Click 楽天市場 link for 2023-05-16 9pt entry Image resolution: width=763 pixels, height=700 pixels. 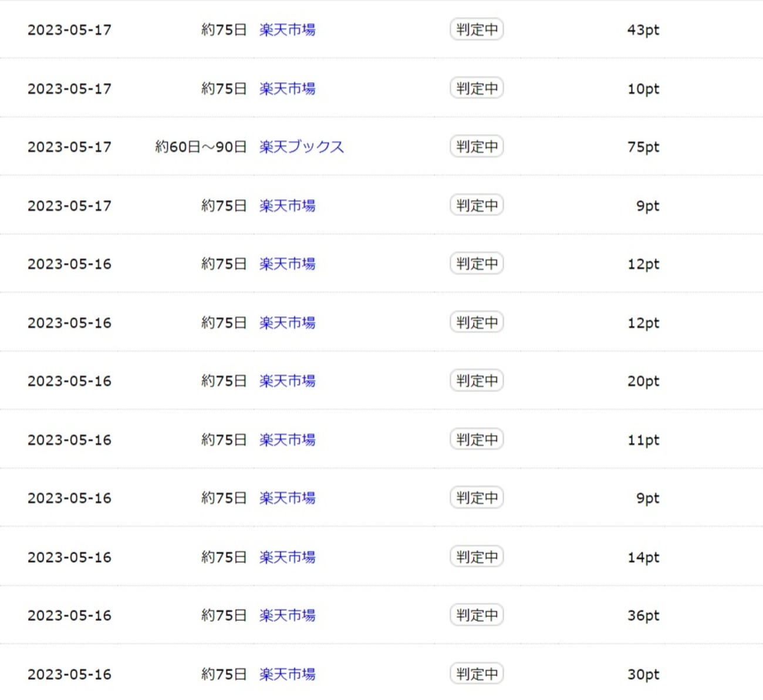(x=287, y=498)
